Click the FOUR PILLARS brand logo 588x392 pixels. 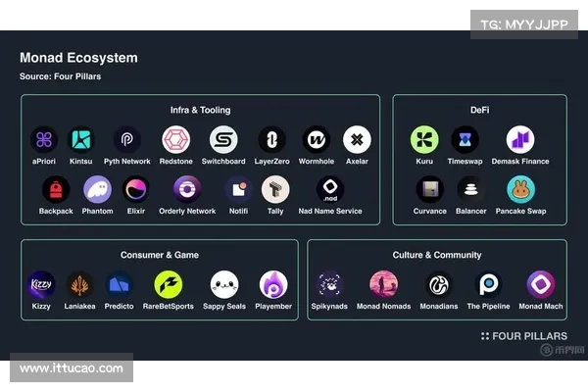point(524,336)
